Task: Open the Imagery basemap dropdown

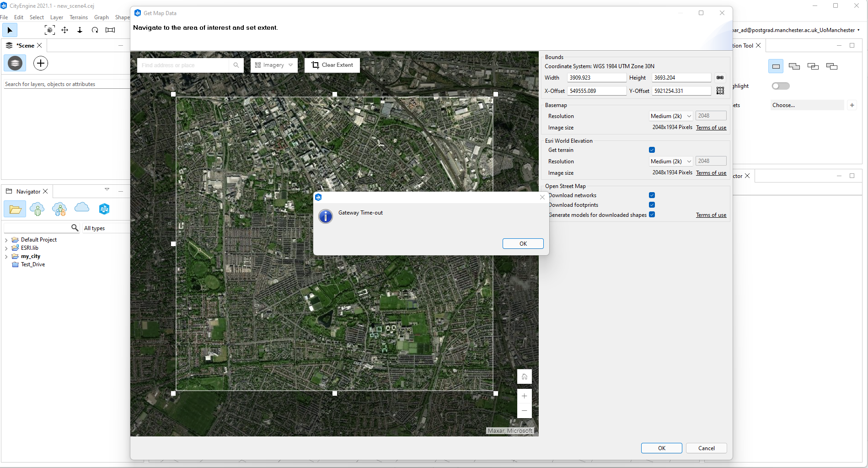Action: [274, 65]
